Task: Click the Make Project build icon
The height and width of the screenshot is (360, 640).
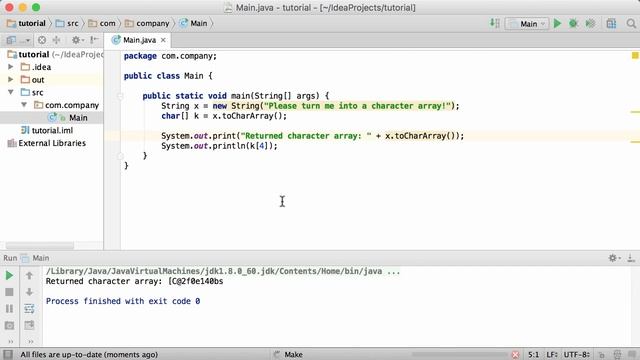Action: [x=494, y=24]
